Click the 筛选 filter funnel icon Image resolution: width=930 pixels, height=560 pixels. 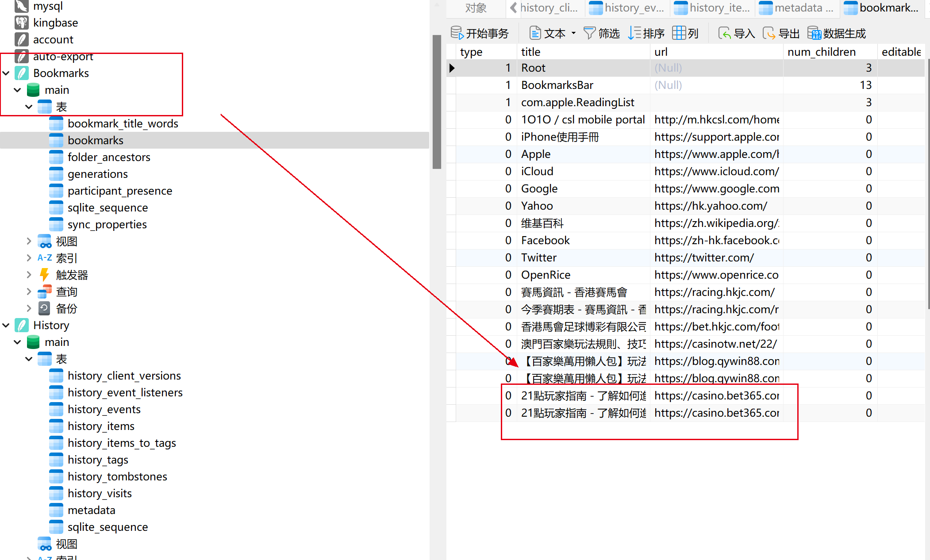(589, 33)
